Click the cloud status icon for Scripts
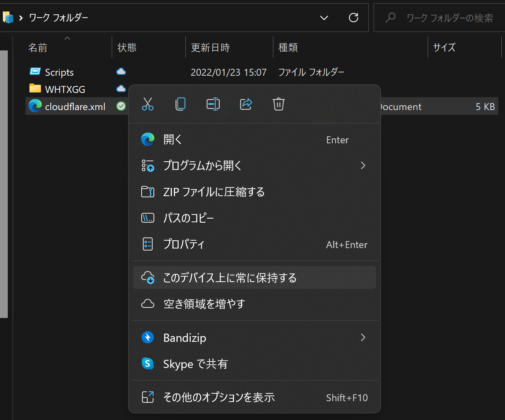Viewport: 505px width, 420px height. (121, 72)
